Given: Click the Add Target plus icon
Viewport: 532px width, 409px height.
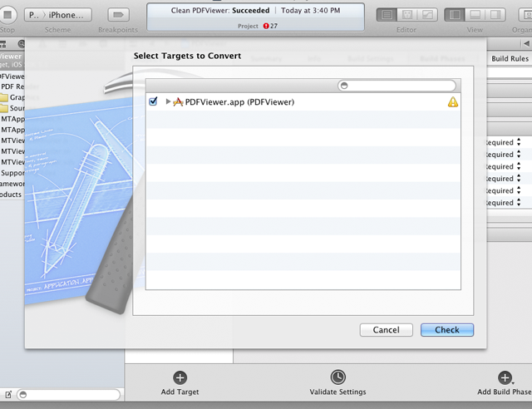Looking at the screenshot, I should pyautogui.click(x=180, y=377).
